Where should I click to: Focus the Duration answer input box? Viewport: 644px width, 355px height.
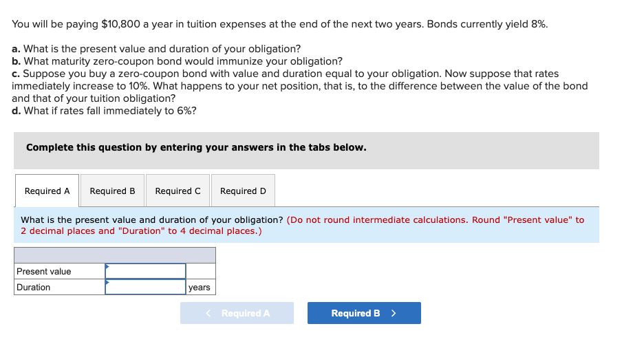(146, 287)
